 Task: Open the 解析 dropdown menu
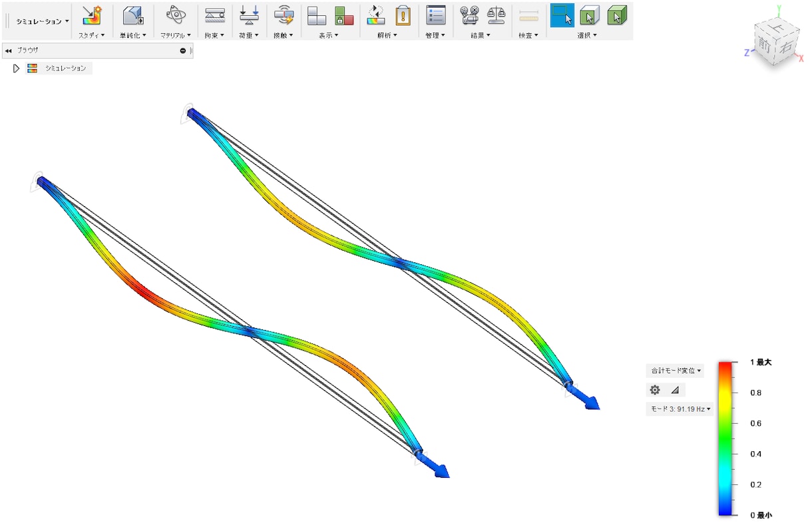387,35
